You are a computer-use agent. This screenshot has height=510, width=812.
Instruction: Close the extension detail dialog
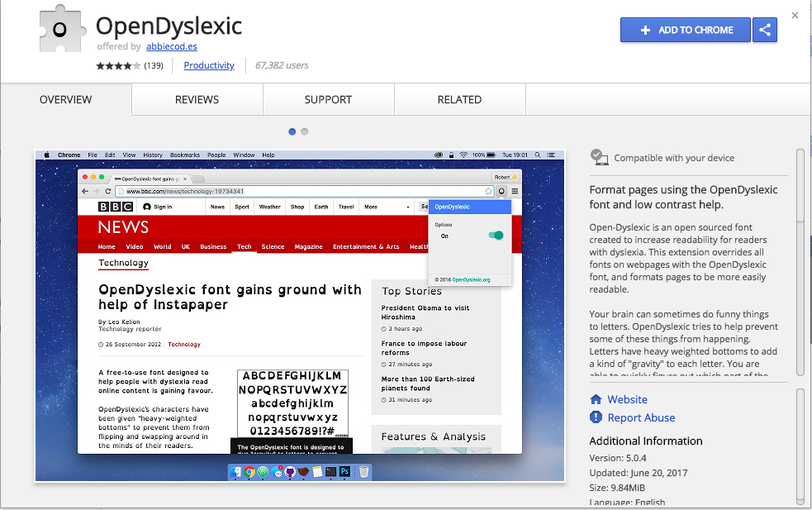(x=795, y=16)
